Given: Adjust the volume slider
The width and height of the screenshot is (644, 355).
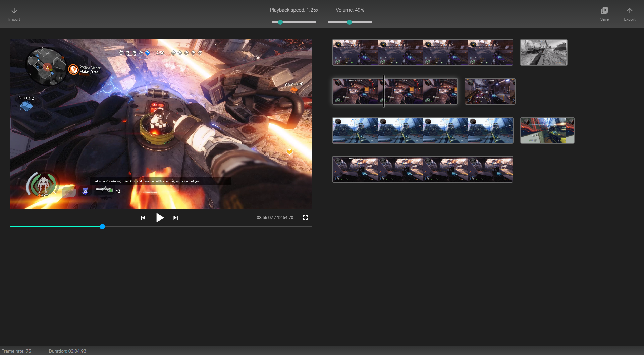Looking at the screenshot, I should click(350, 22).
